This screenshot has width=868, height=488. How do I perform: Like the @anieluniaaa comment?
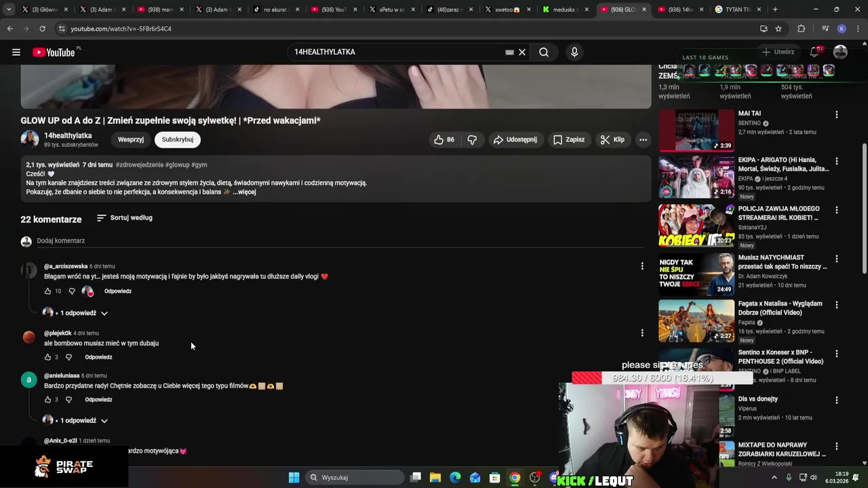47,400
